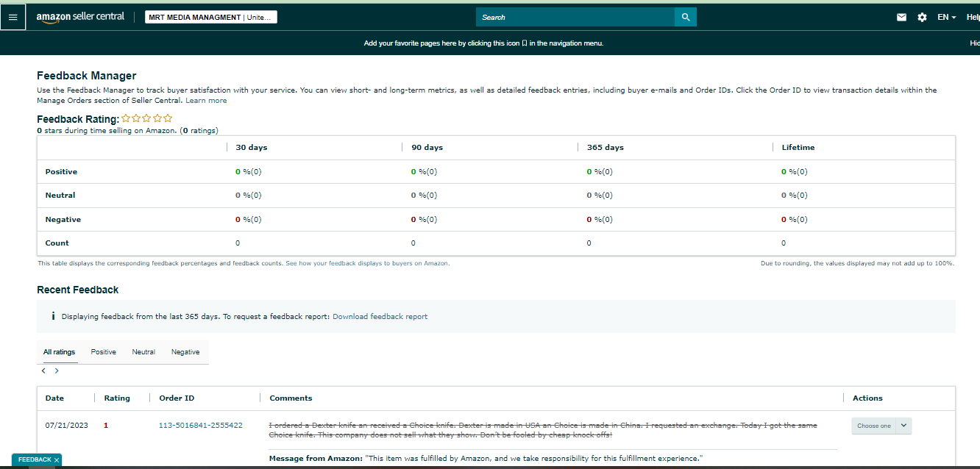
Task: Open the Learn more link
Action: click(x=206, y=101)
